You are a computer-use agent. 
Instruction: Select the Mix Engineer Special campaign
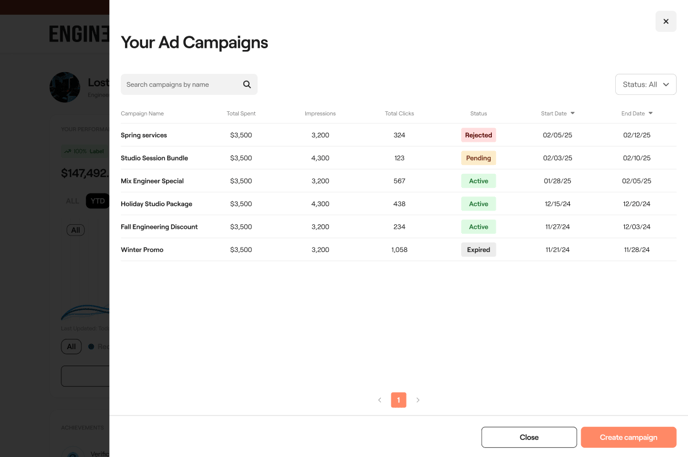(152, 181)
